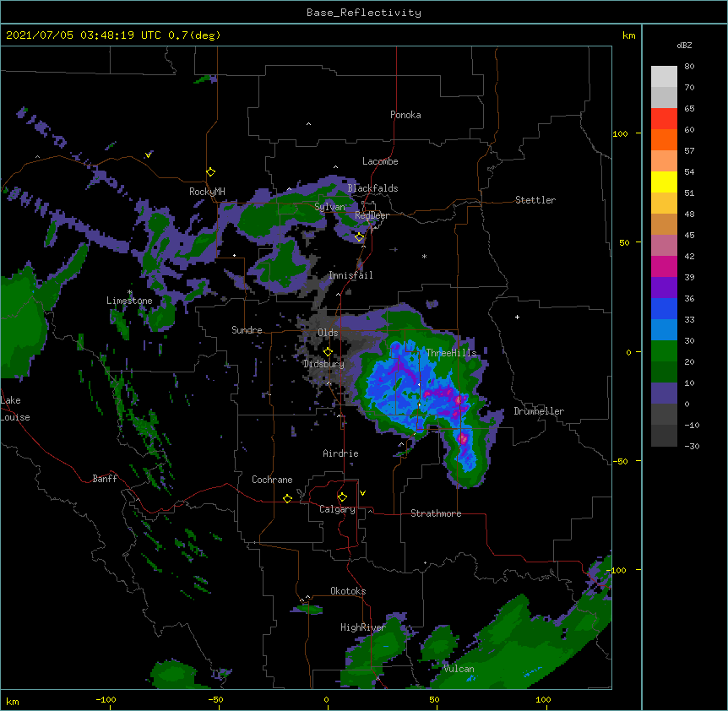Click the 80 value on the dBZ legend
Screen dimensions: 728x711
[689, 67]
